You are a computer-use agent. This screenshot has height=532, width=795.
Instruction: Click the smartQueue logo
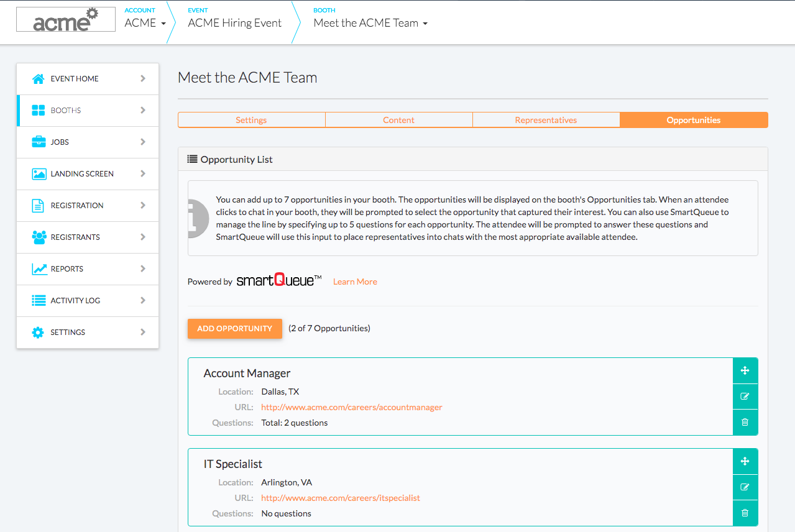[x=279, y=281]
